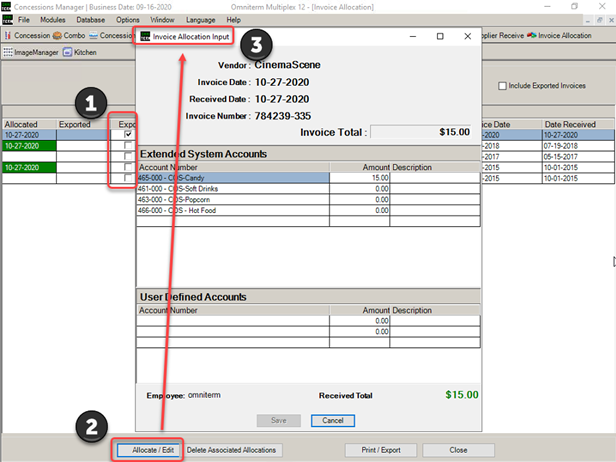
Task: Open the Help menu
Action: tap(233, 20)
